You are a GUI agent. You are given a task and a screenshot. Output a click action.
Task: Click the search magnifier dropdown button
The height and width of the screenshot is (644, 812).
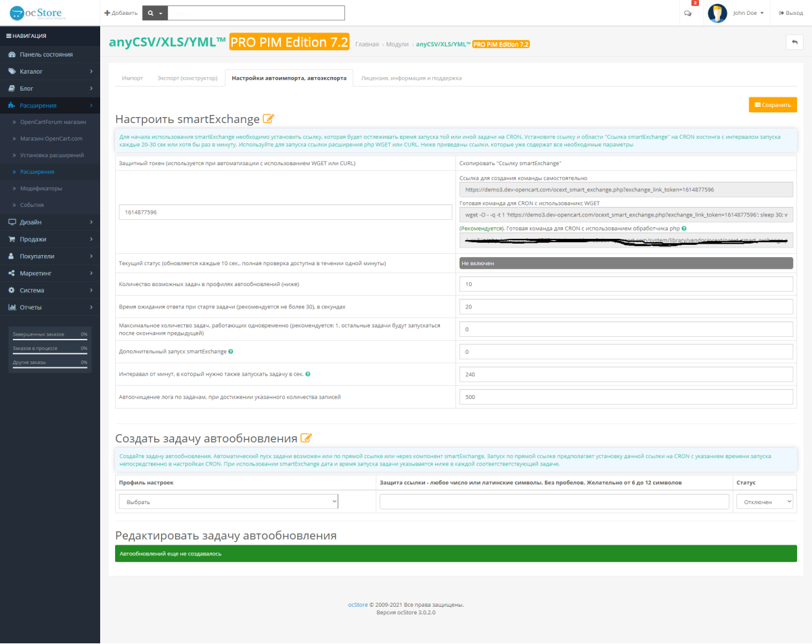click(155, 13)
